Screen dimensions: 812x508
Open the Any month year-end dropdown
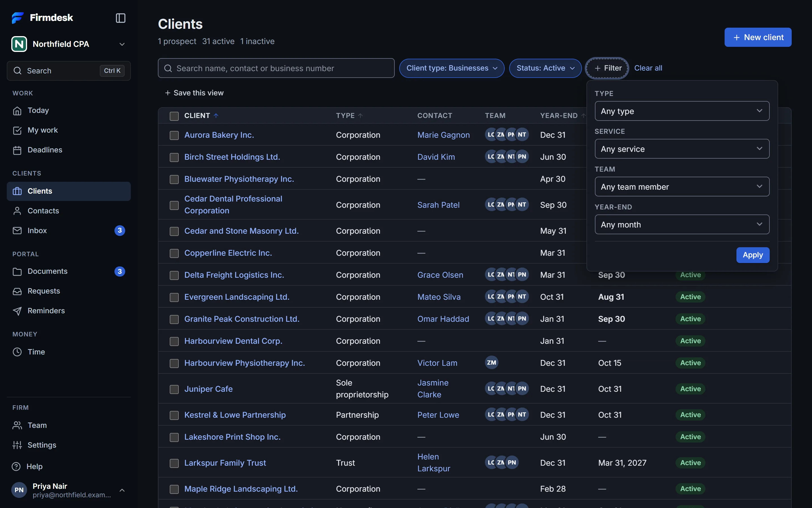click(682, 224)
